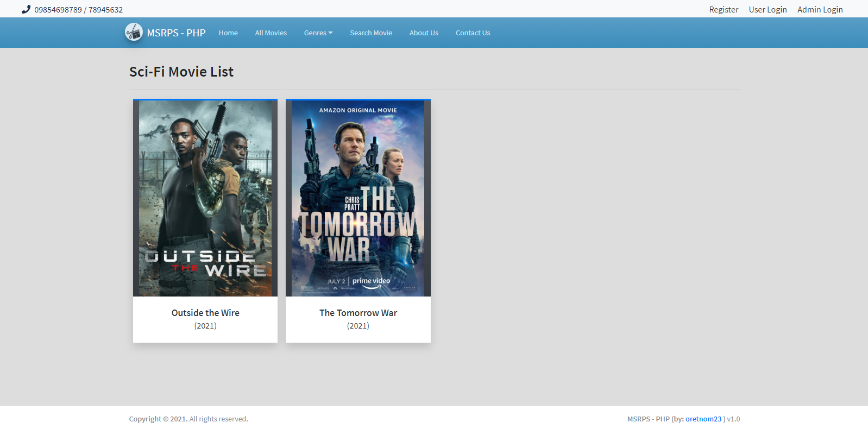This screenshot has height=435, width=868.
Task: Click the phone icon in top bar
Action: [26, 9]
